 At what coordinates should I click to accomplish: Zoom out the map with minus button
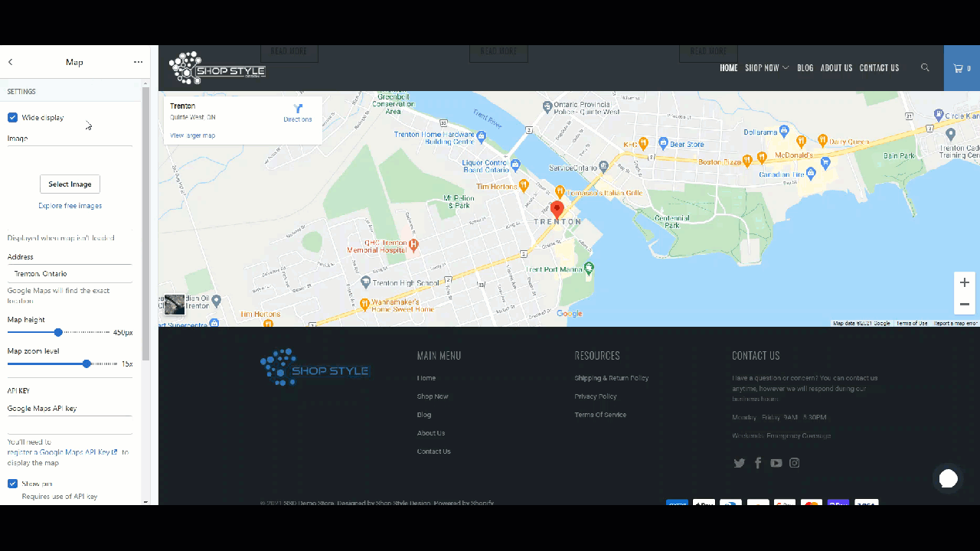[965, 304]
